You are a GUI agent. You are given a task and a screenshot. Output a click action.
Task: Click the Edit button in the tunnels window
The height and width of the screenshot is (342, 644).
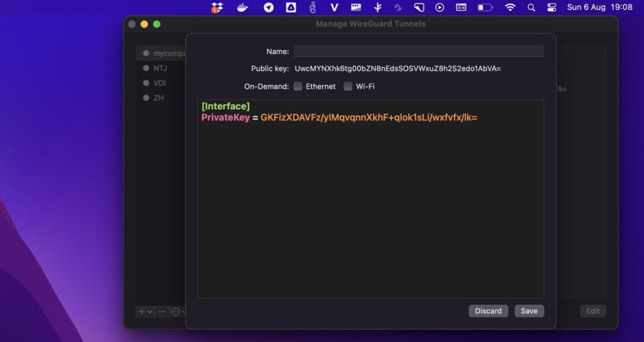point(592,311)
